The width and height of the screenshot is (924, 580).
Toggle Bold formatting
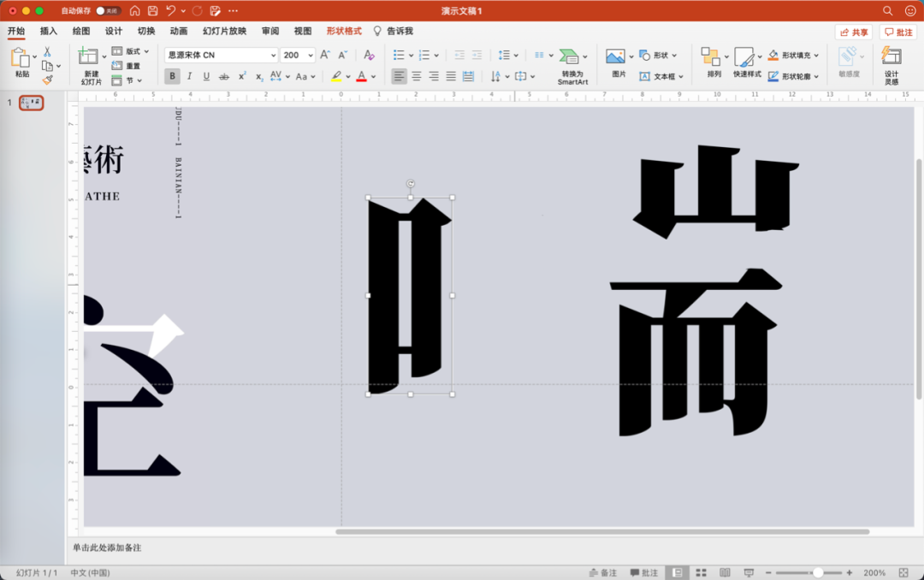172,76
